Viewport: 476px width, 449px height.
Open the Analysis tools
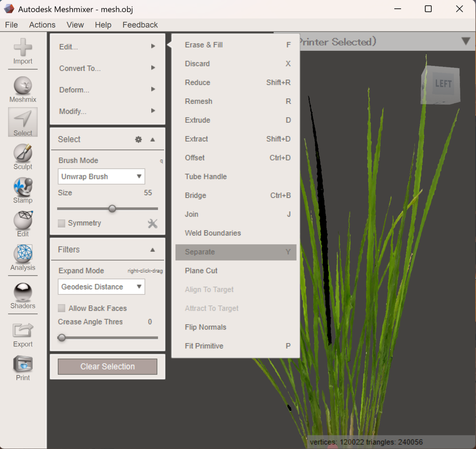click(x=23, y=257)
